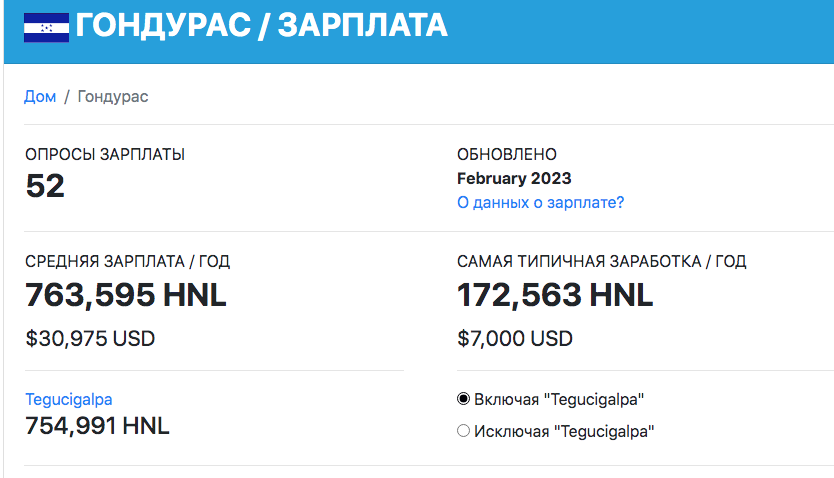Click the ОПРОСЫ ЗАРПЛАТЫ label

click(105, 155)
